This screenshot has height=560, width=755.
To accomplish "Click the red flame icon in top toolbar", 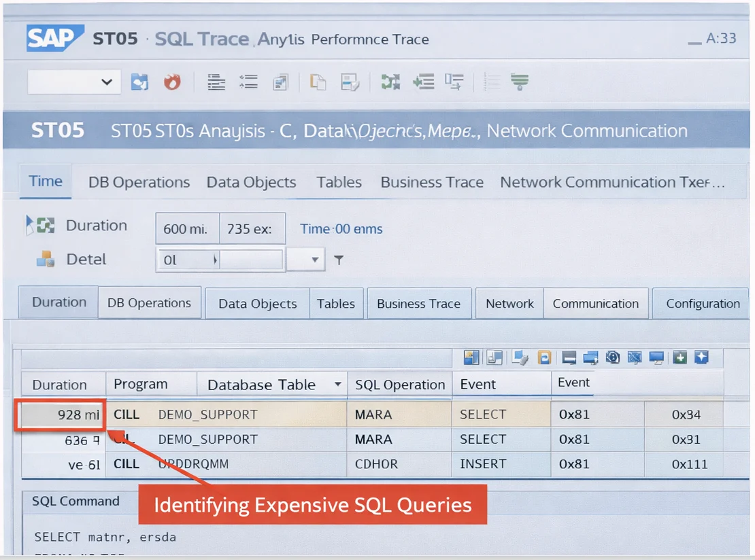I will [x=173, y=82].
